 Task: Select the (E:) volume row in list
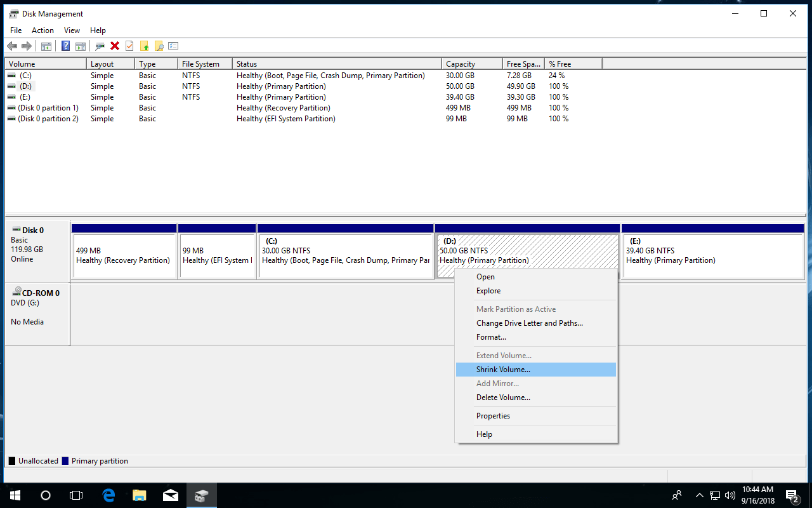[25, 97]
